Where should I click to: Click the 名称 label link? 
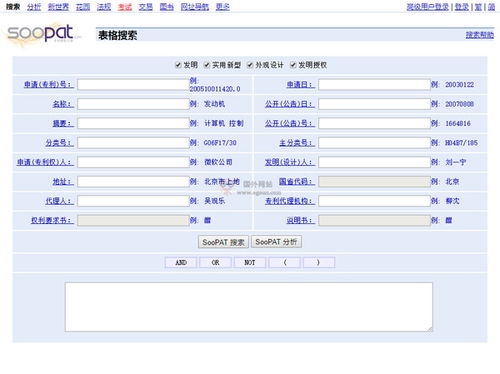click(x=63, y=104)
